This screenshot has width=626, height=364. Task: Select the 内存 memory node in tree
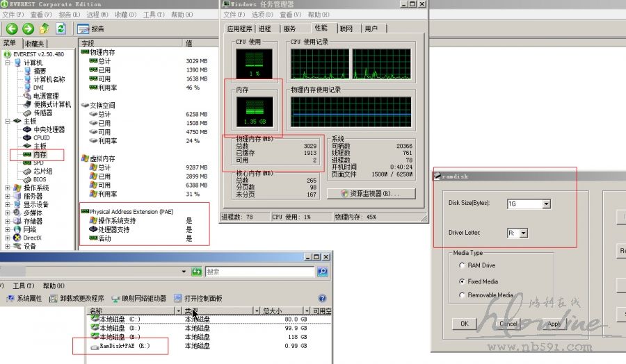(40, 154)
